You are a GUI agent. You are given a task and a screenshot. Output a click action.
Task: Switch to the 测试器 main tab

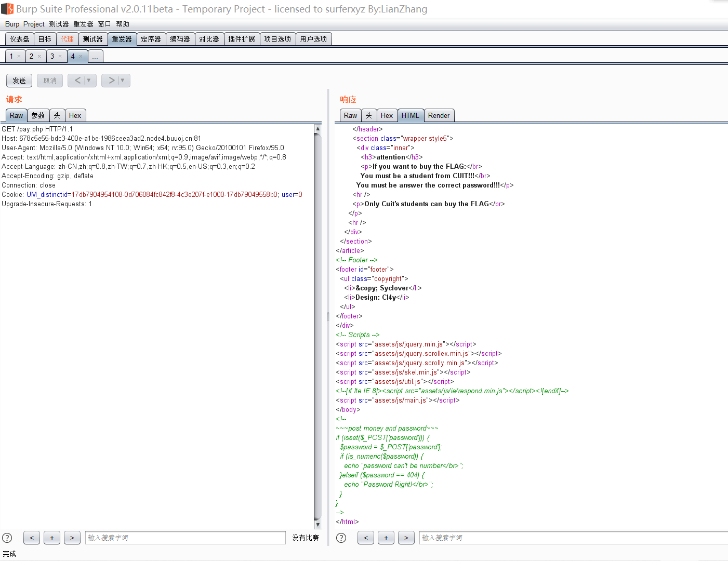coord(93,39)
